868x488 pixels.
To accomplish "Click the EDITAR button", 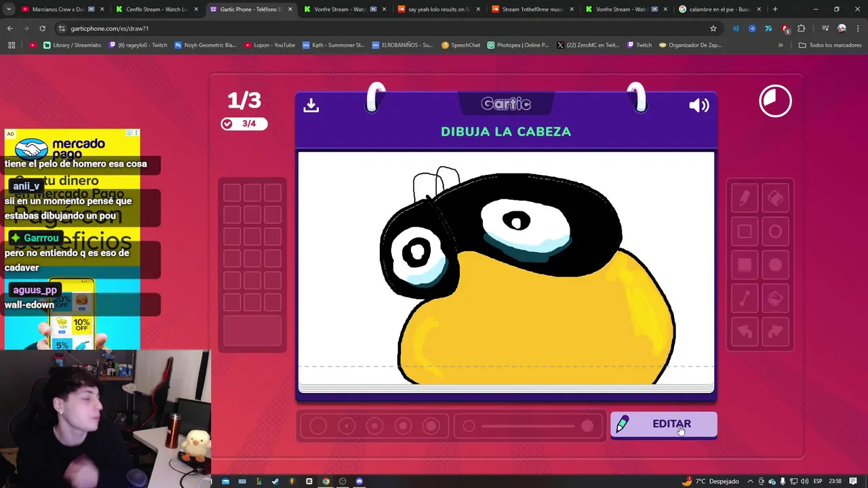I will pos(663,424).
